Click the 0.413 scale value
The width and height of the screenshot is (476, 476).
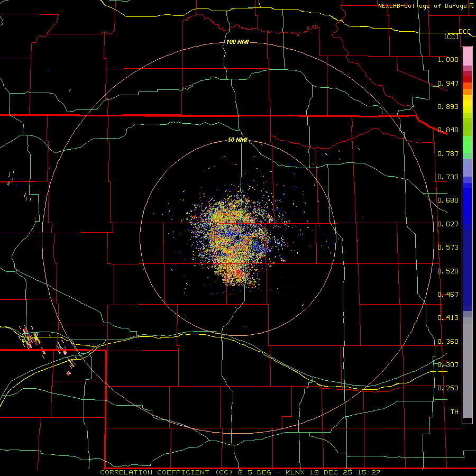(x=448, y=318)
